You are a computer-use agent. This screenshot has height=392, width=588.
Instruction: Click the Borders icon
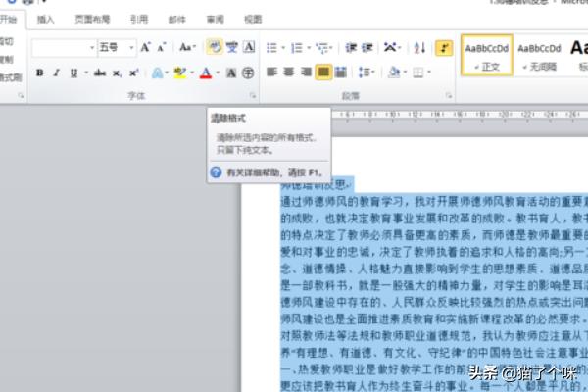click(418, 72)
